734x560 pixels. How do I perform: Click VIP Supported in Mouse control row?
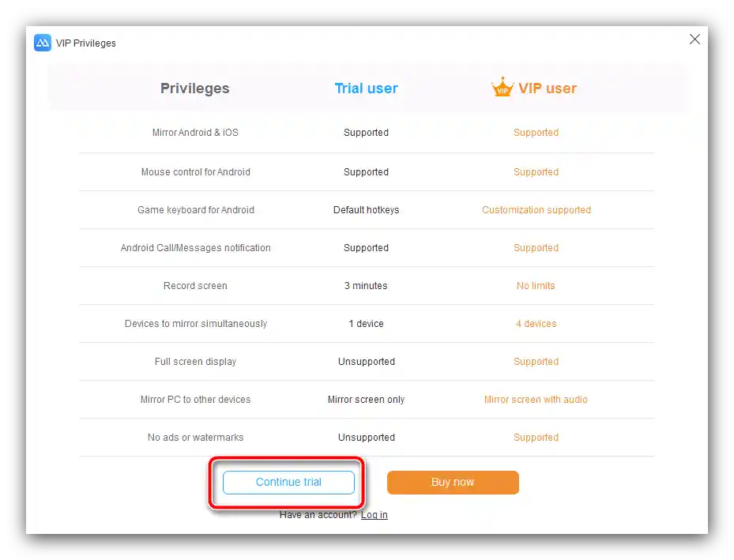point(536,171)
